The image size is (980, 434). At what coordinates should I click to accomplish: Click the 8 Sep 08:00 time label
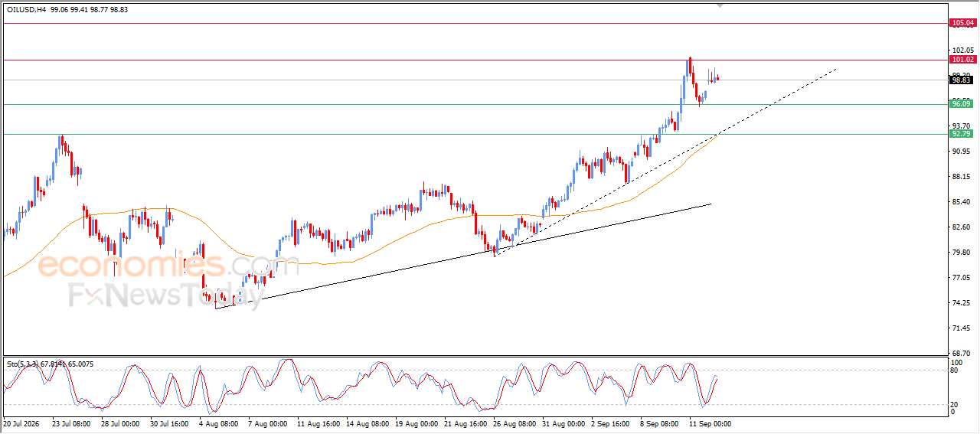[660, 423]
